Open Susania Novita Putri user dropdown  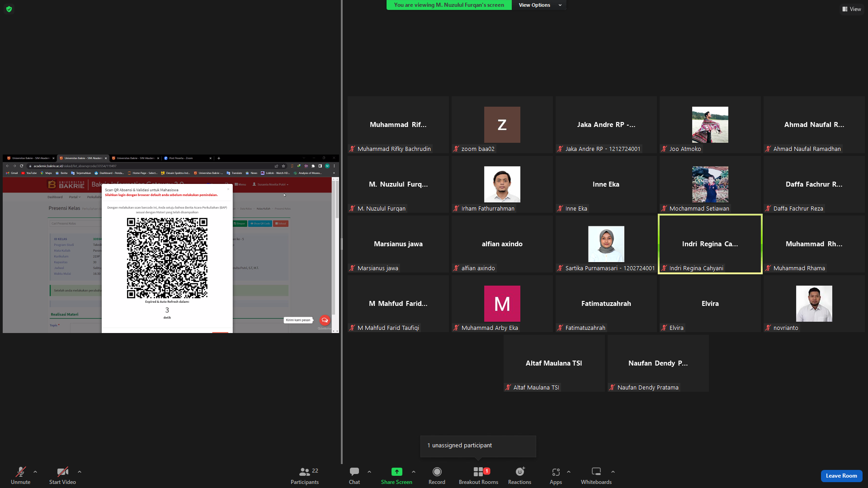tap(270, 184)
